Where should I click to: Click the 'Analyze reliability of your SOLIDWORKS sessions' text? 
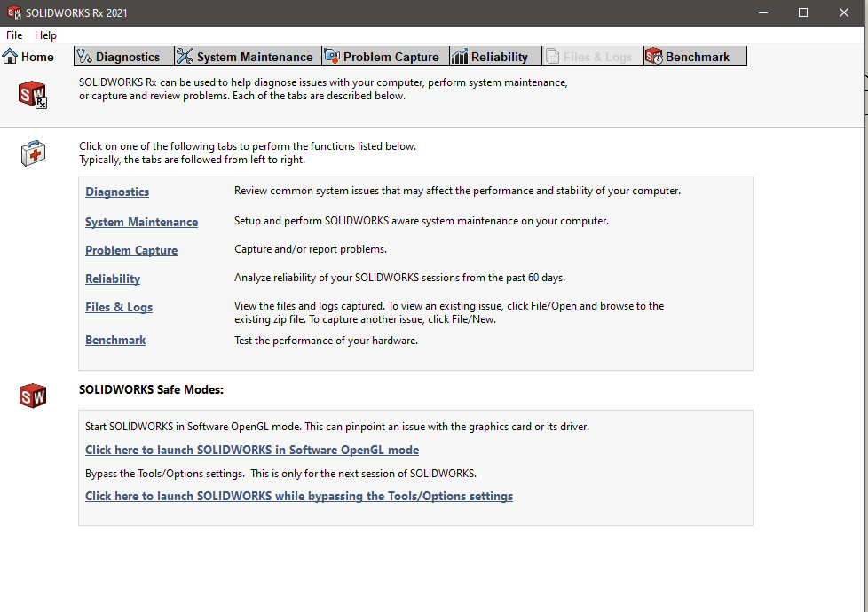[399, 278]
